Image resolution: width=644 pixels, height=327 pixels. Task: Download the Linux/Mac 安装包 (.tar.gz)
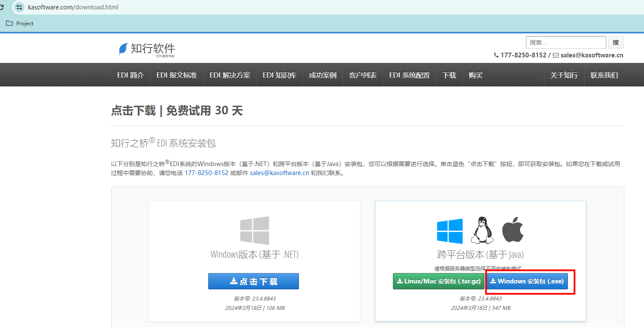439,281
